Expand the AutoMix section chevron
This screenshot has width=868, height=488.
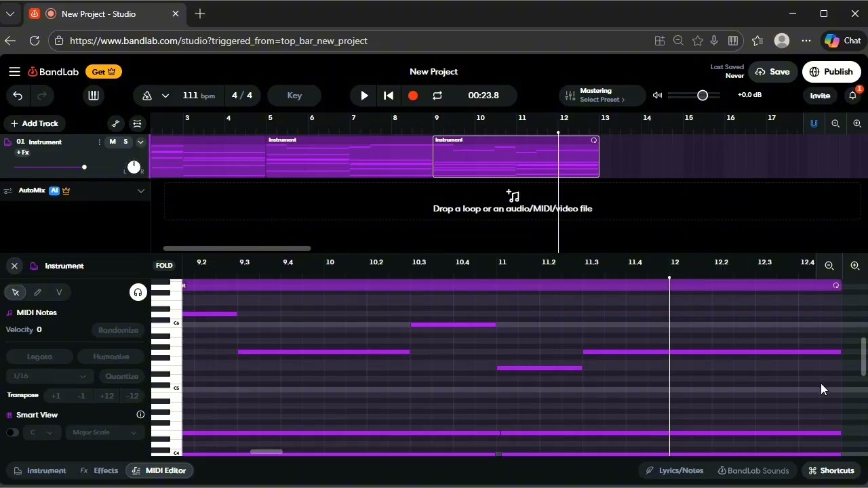point(141,191)
